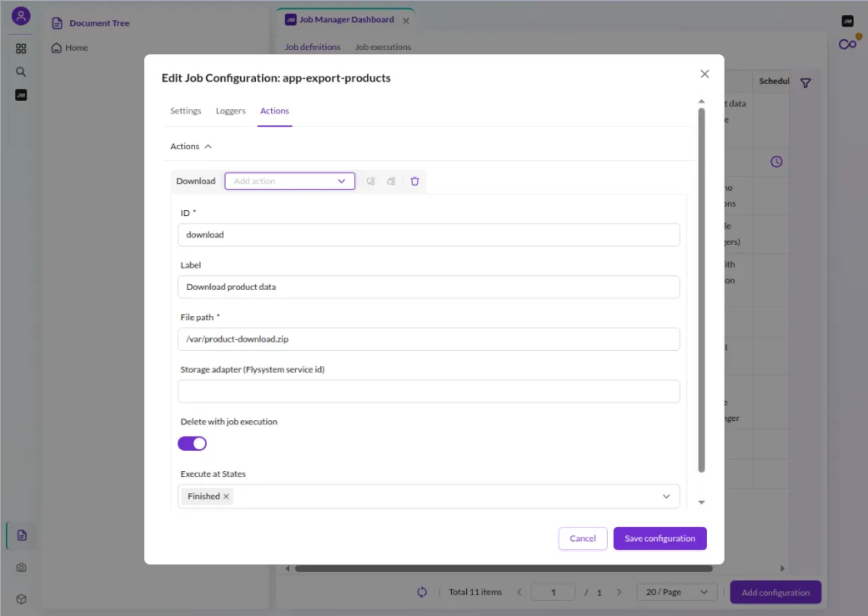
Task: Click the ID input field containing download
Action: [x=428, y=235]
